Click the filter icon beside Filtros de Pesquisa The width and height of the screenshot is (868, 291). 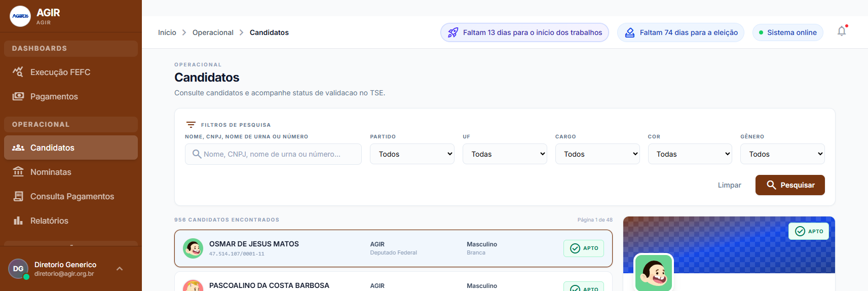191,125
